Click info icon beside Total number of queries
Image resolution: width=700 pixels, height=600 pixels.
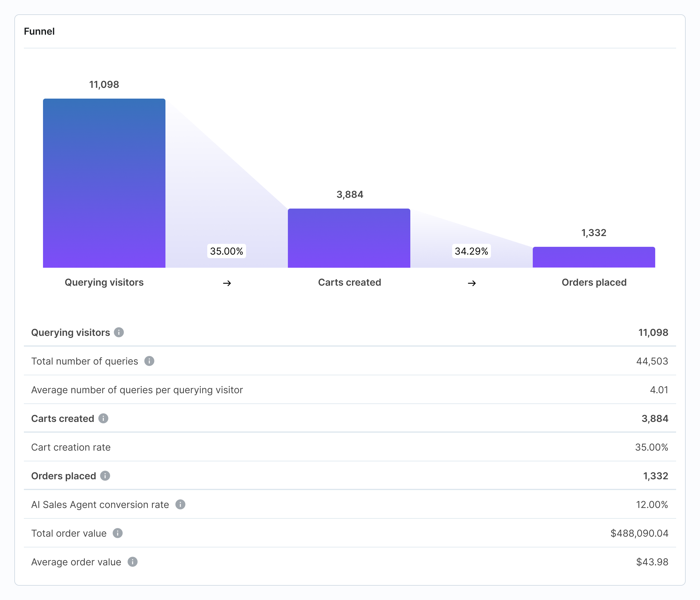coord(149,361)
